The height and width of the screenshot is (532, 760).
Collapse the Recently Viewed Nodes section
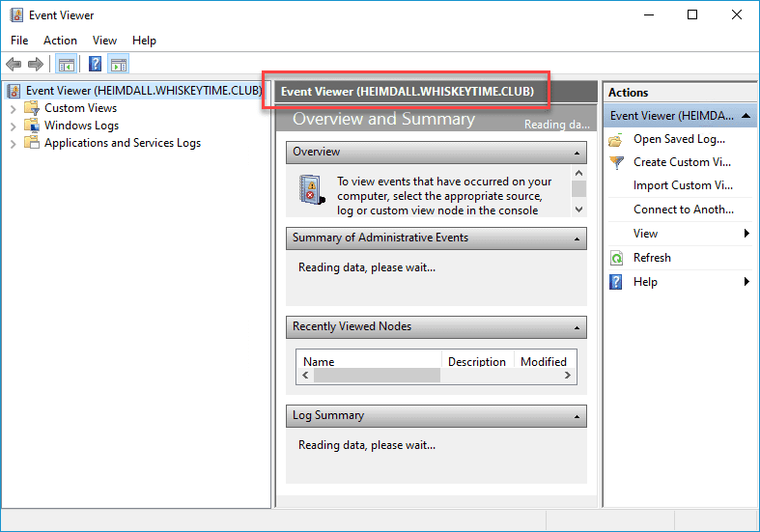577,328
